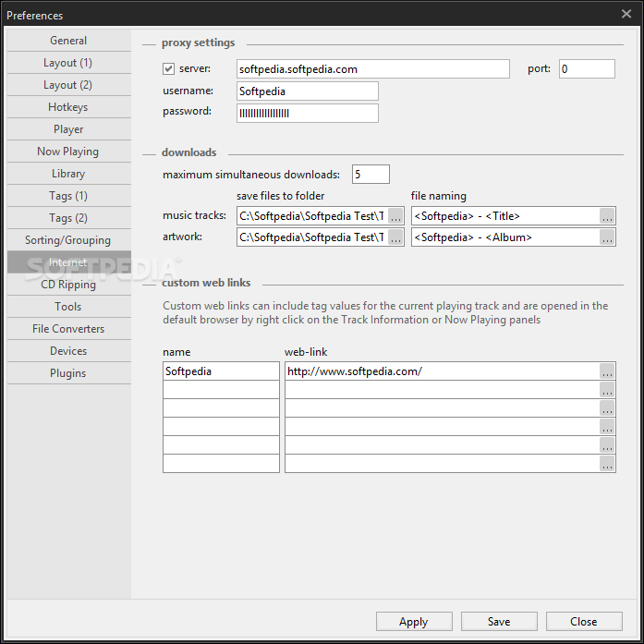Select the Internet tab

[69, 262]
